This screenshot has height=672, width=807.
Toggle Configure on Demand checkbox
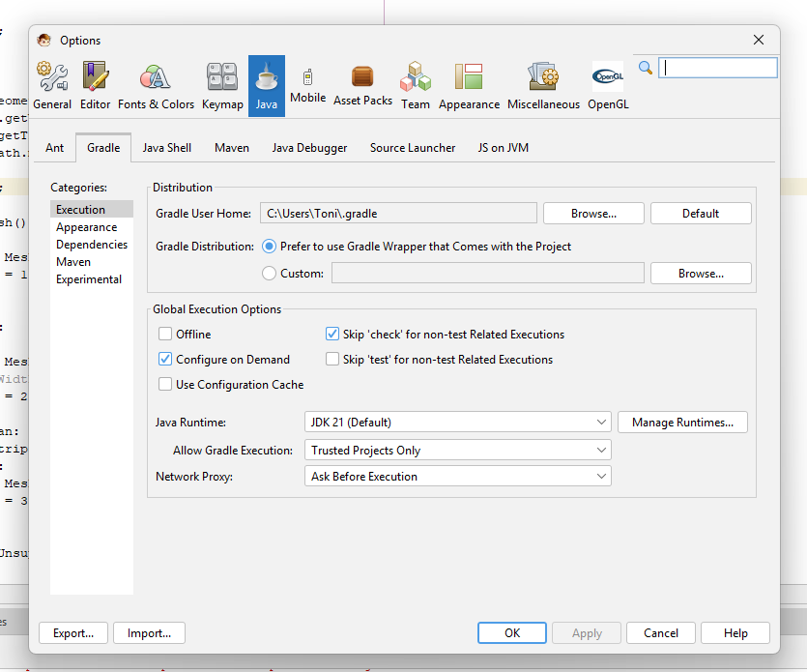(165, 360)
